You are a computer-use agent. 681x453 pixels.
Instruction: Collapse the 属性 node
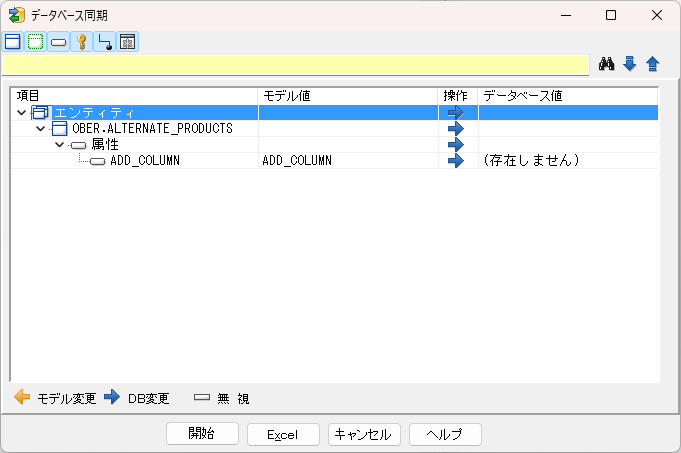click(x=60, y=145)
